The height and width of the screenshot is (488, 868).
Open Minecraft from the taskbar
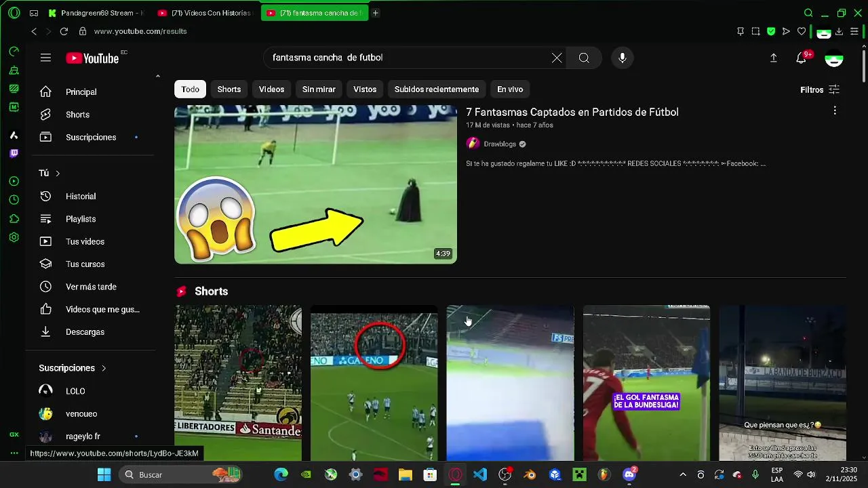pyautogui.click(x=580, y=474)
